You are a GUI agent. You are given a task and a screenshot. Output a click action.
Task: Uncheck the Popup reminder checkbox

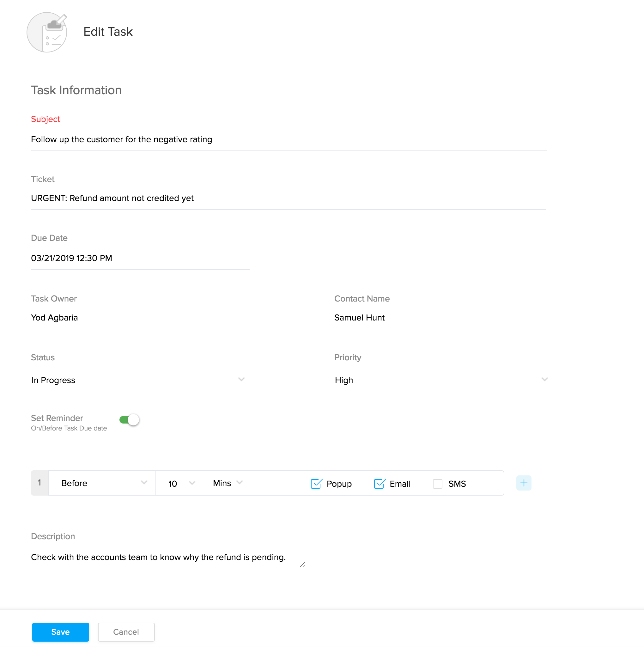pyautogui.click(x=316, y=484)
